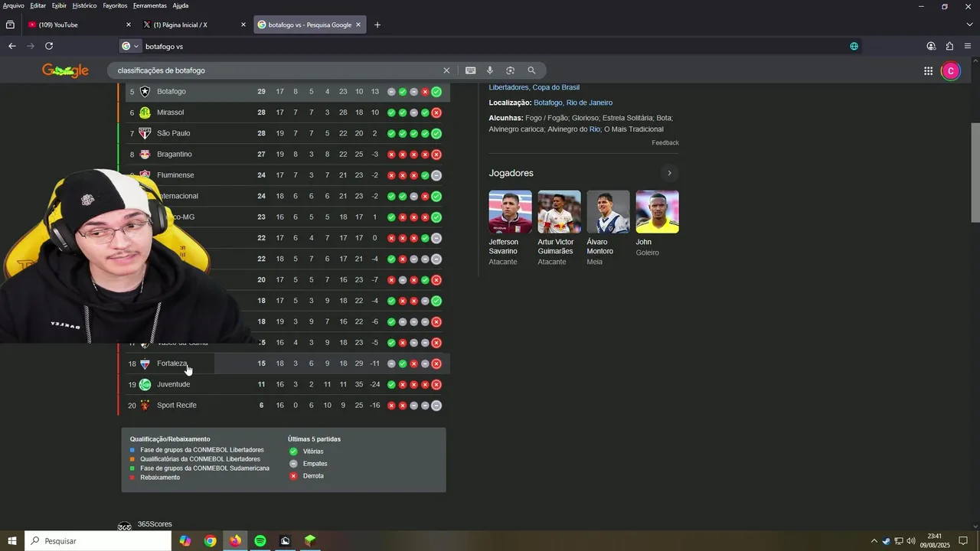Open the Ferramentas menu
Screen dimensions: 980x551
pos(150,5)
